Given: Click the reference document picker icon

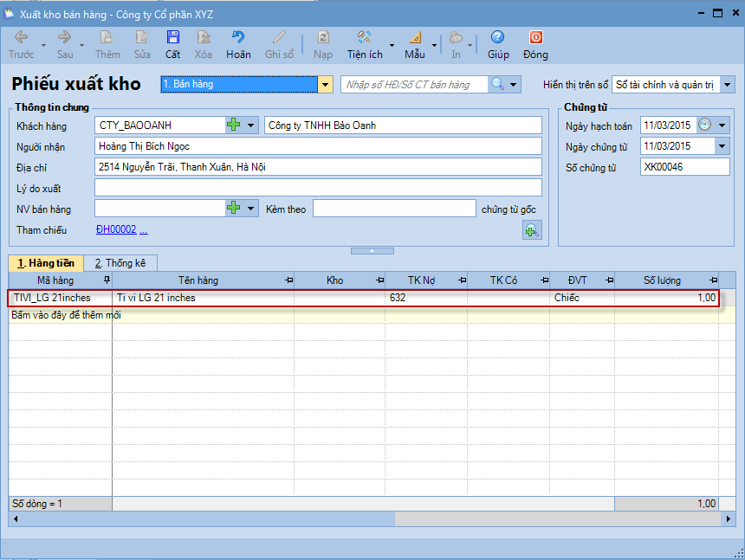Looking at the screenshot, I should pyautogui.click(x=532, y=229).
